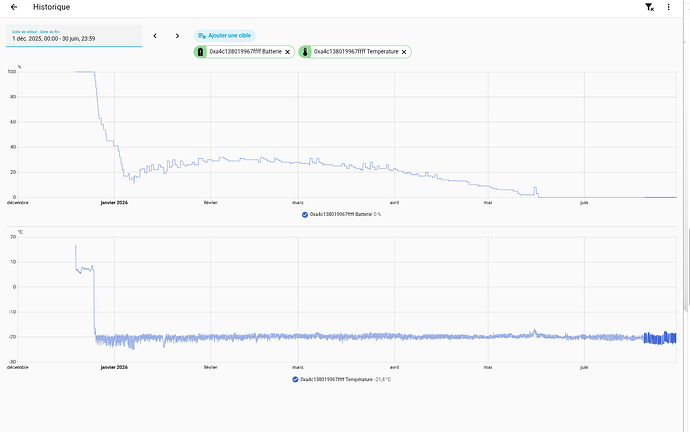Toggle Température legend checkbox
690x432 pixels.
coord(295,380)
